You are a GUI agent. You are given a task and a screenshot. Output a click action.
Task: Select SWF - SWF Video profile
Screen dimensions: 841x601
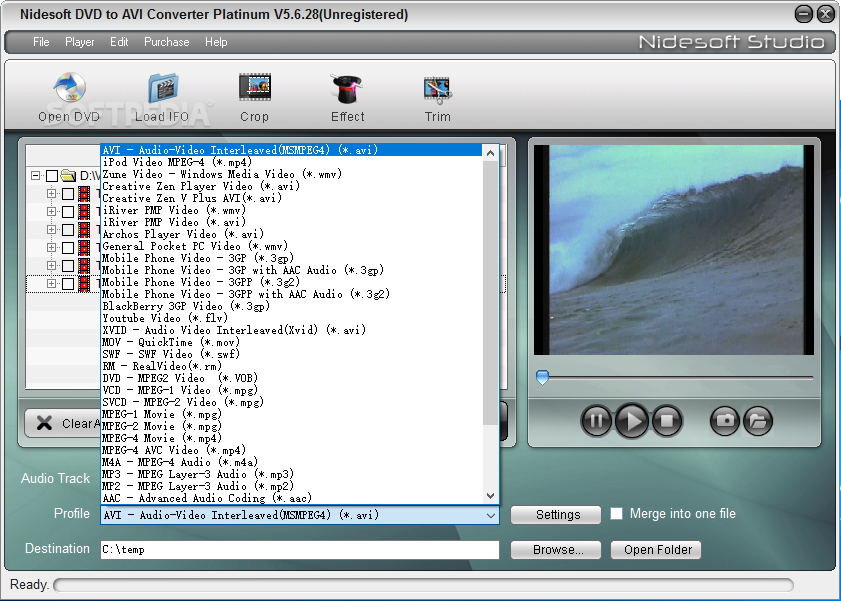(292, 354)
